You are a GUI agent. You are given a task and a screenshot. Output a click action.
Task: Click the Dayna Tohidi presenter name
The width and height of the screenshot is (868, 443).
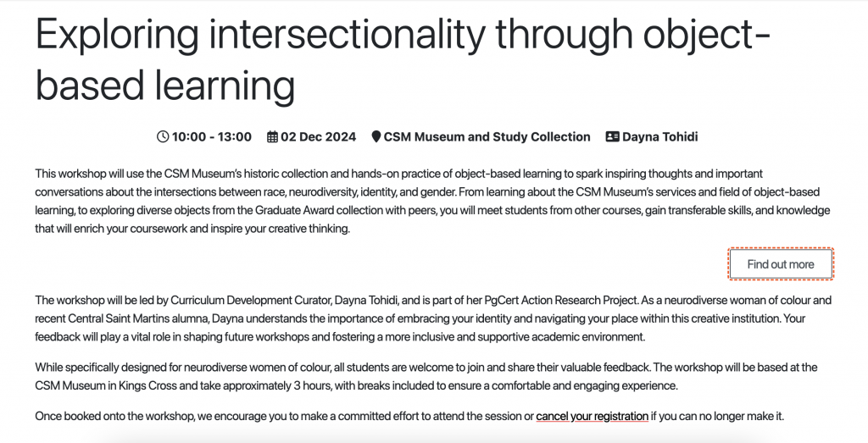pos(659,136)
